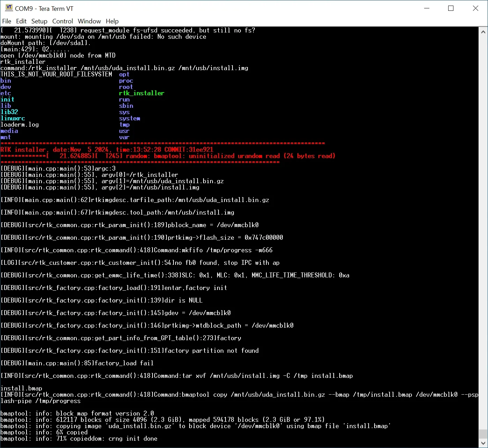Screen dimensions: 488x448
Task: Click the 'THIS_IS_NOT_YOUR_ROOT_FILESYSTEM' text
Action: click(x=56, y=74)
